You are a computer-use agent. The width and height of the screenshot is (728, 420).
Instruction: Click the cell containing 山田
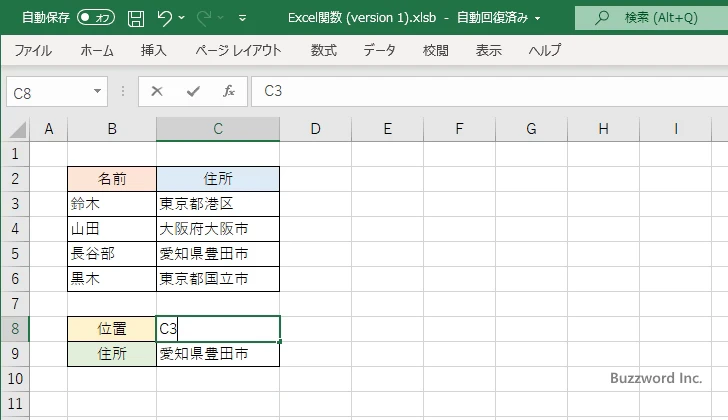(x=112, y=229)
